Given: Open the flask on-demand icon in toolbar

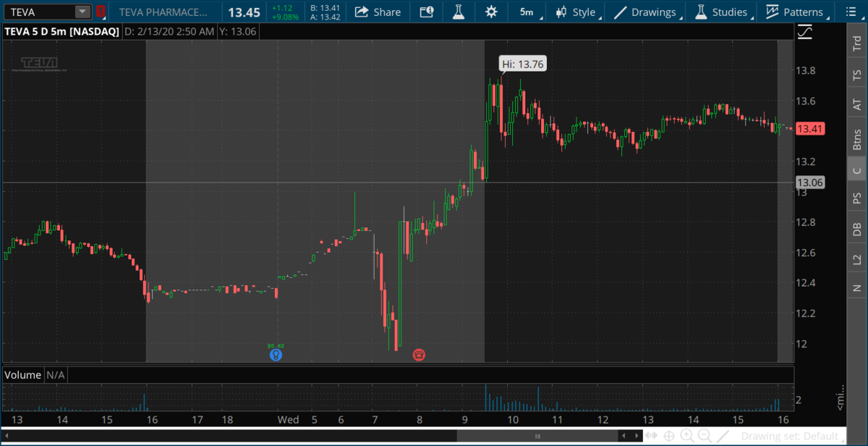Looking at the screenshot, I should click(x=458, y=12).
